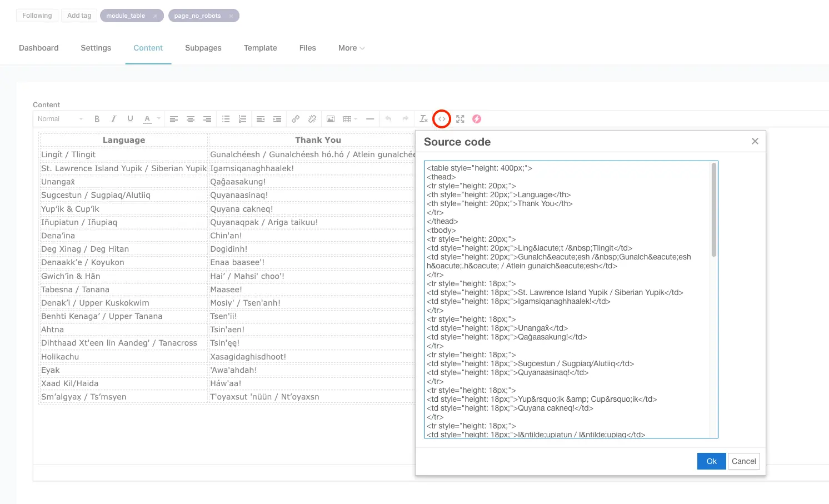This screenshot has width=829, height=504.
Task: Open the Template tab
Action: click(x=260, y=48)
